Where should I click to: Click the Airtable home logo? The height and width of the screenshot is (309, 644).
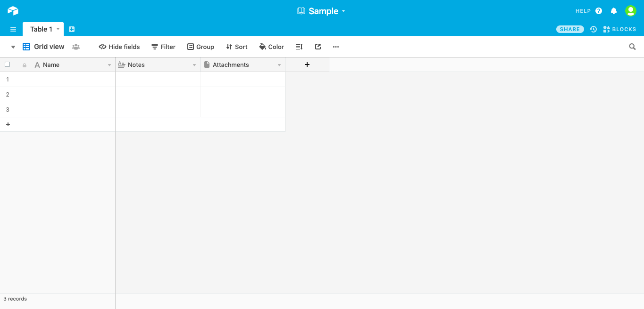point(13,10)
